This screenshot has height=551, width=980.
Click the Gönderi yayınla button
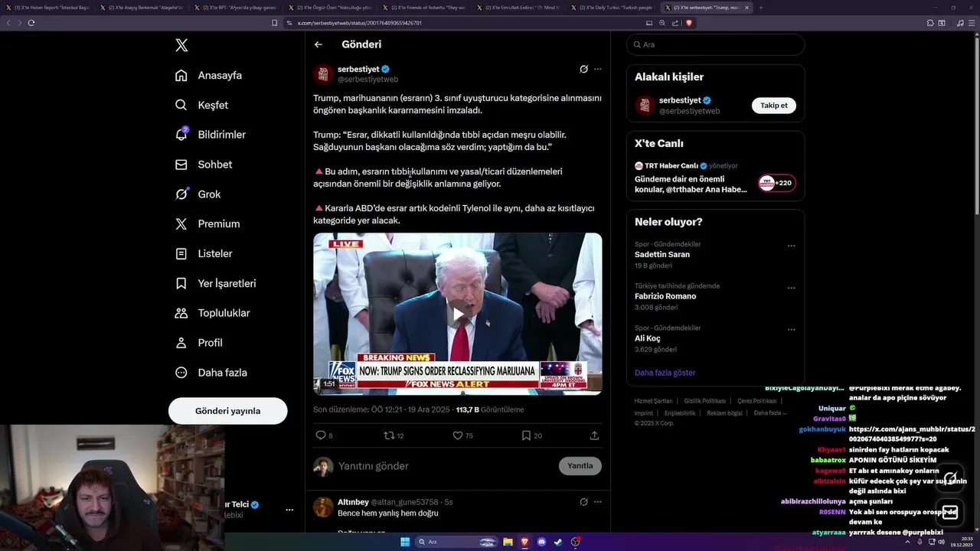[x=227, y=411]
